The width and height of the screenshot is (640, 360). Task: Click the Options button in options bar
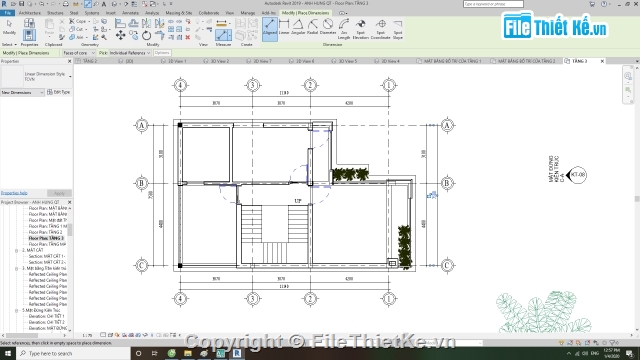click(x=162, y=53)
